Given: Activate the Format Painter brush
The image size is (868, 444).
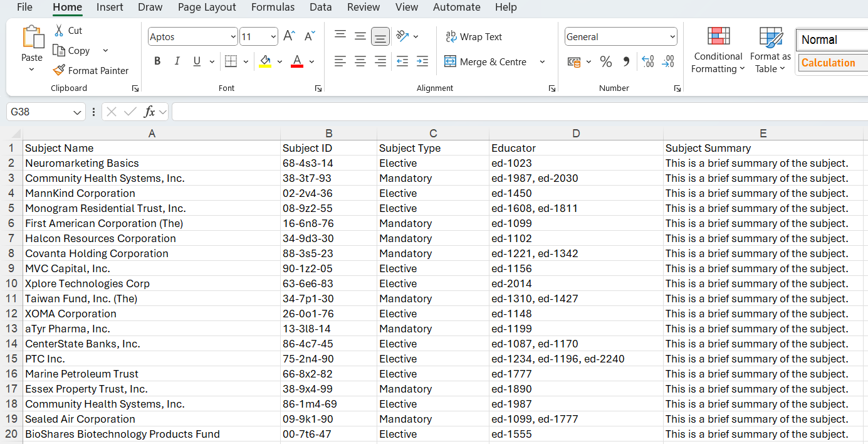Looking at the screenshot, I should [x=59, y=70].
